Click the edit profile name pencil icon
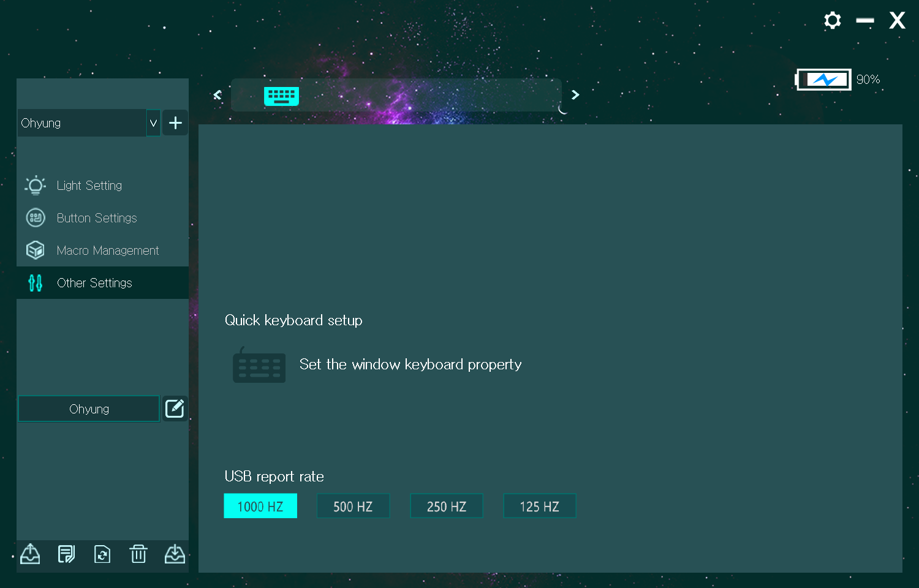Image resolution: width=919 pixels, height=588 pixels. click(175, 409)
